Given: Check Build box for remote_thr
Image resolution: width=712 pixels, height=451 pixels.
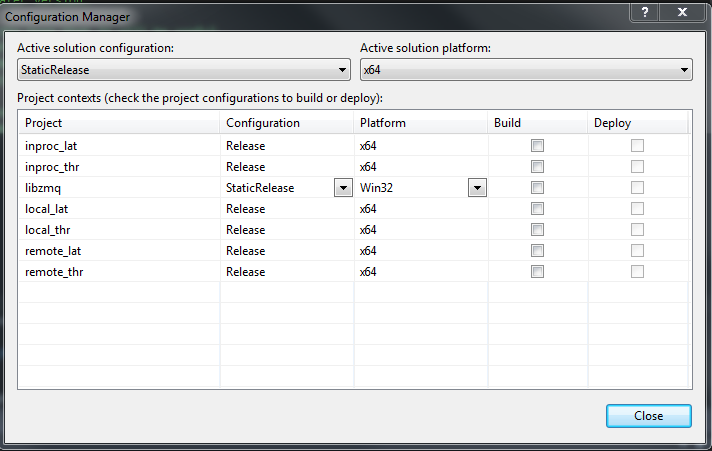Looking at the screenshot, I should 537,272.
